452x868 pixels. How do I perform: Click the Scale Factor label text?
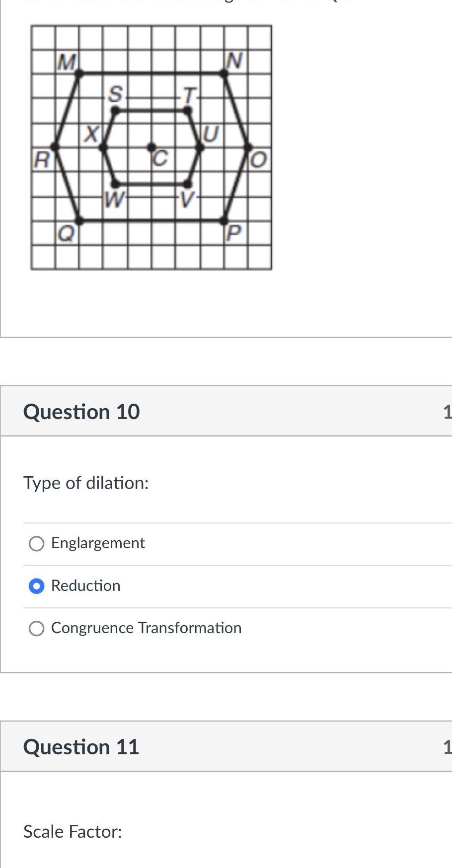click(73, 831)
